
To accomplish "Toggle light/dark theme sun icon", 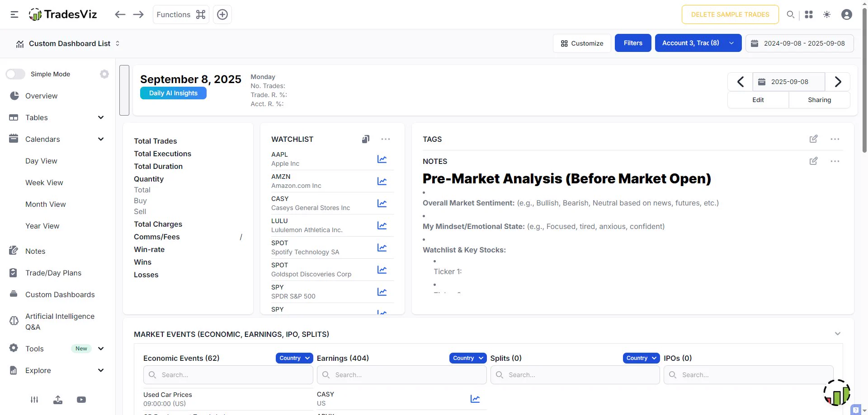I will pyautogui.click(x=827, y=14).
